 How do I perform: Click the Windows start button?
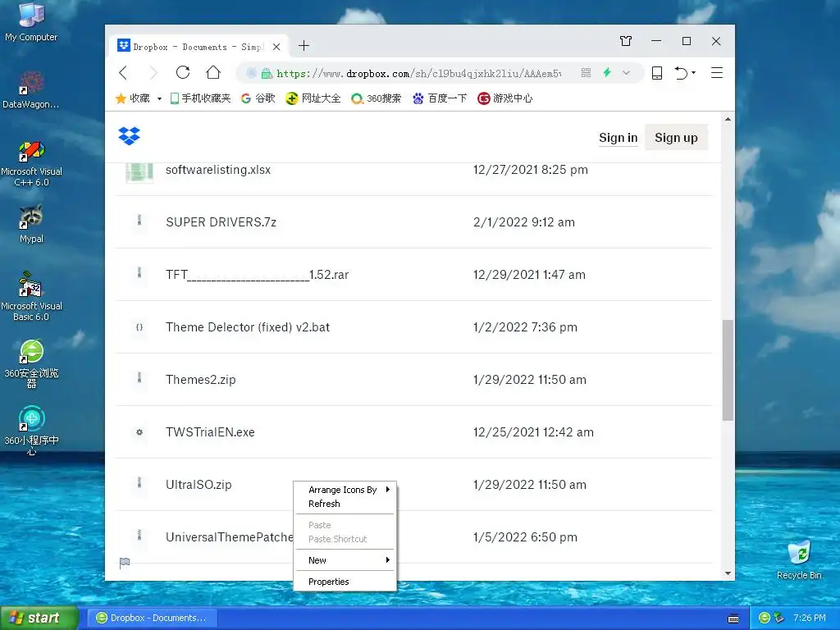click(x=39, y=618)
